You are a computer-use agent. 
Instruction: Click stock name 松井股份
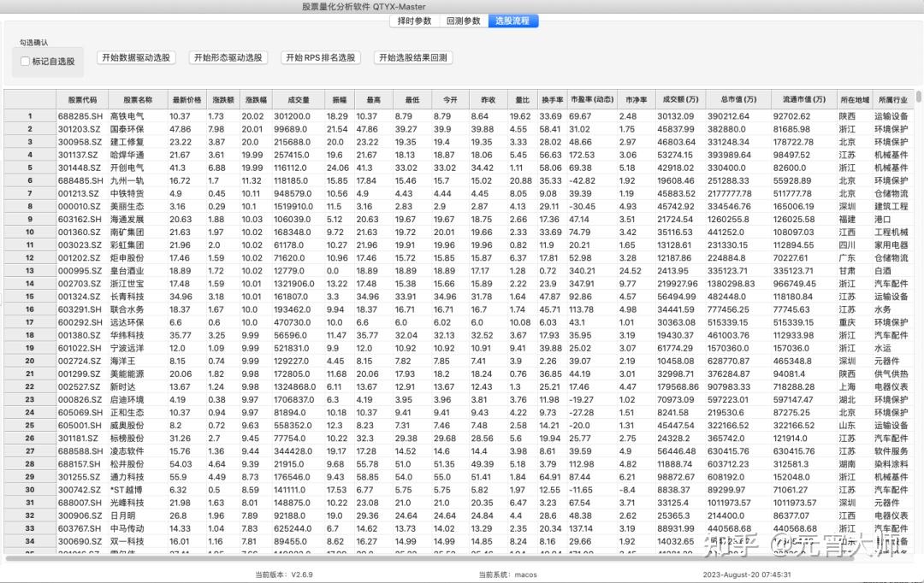click(x=127, y=464)
